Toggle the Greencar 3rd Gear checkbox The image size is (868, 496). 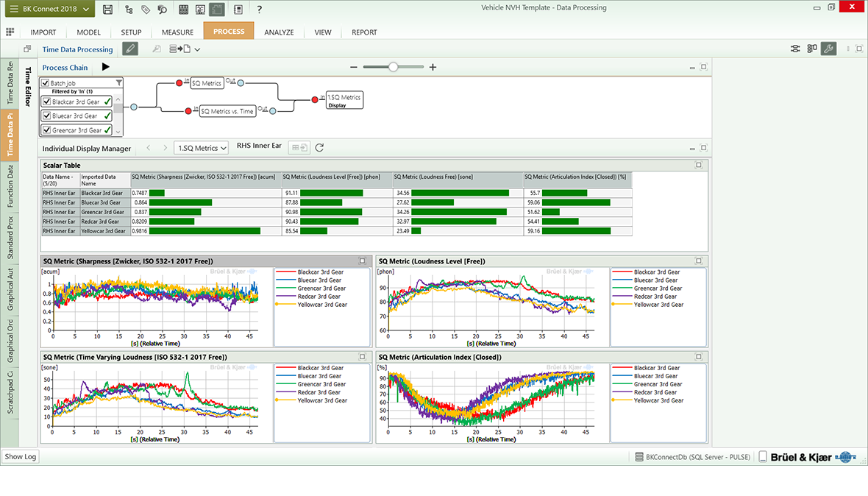pos(47,130)
